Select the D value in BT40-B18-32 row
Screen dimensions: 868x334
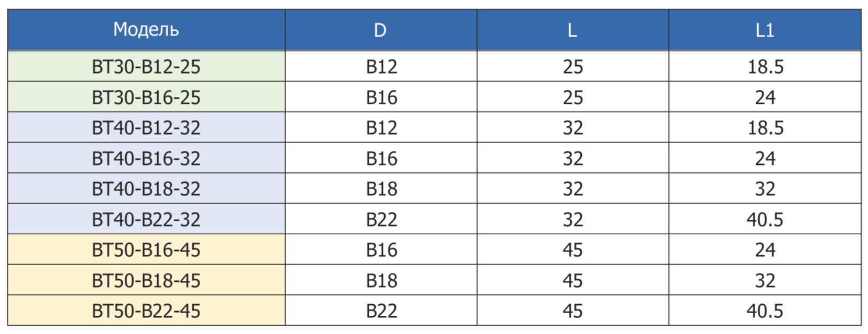pos(381,189)
